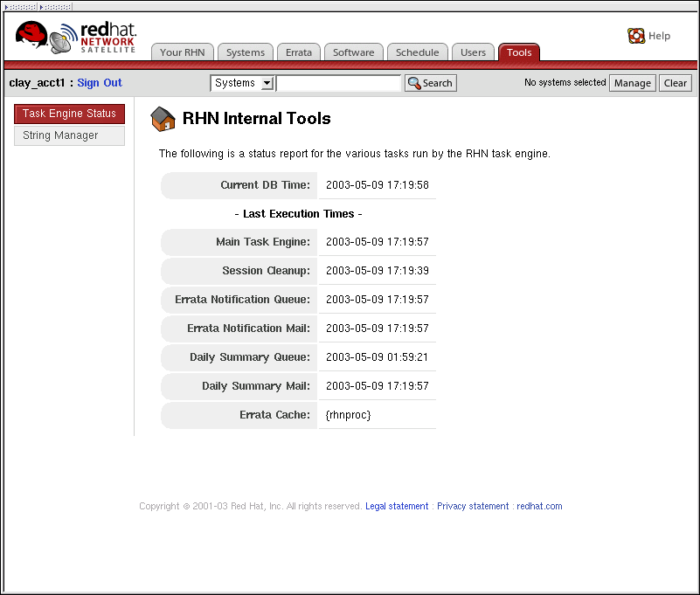Image resolution: width=700 pixels, height=595 pixels.
Task: Click the Clear button
Action: (676, 83)
